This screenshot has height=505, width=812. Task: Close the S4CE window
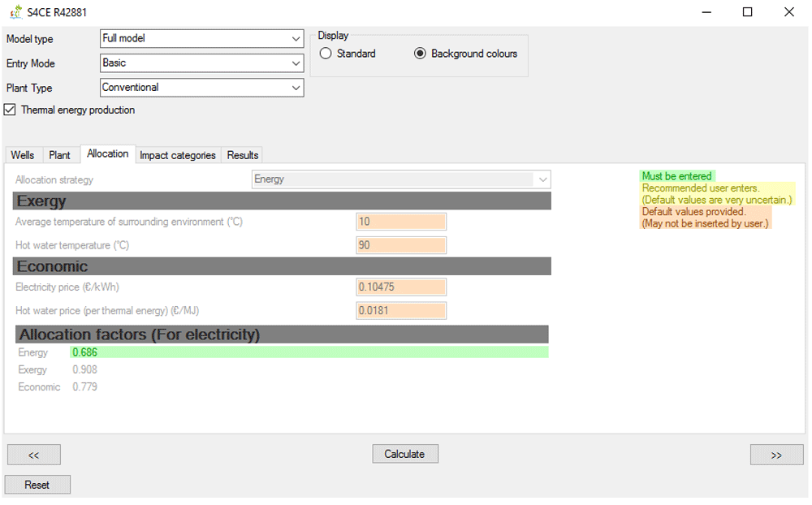(788, 12)
